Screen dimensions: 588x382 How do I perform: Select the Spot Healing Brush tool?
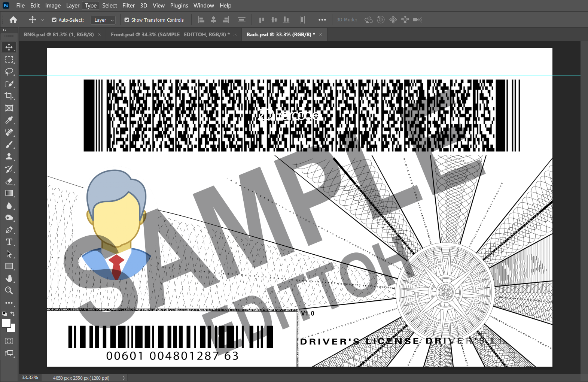(x=9, y=133)
